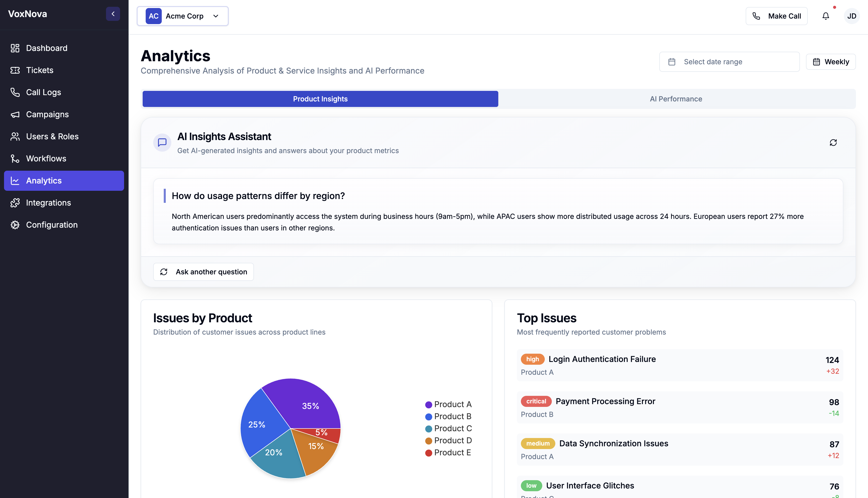Select Analytics in the navigation menu
The height and width of the screenshot is (498, 868).
pyautogui.click(x=44, y=180)
